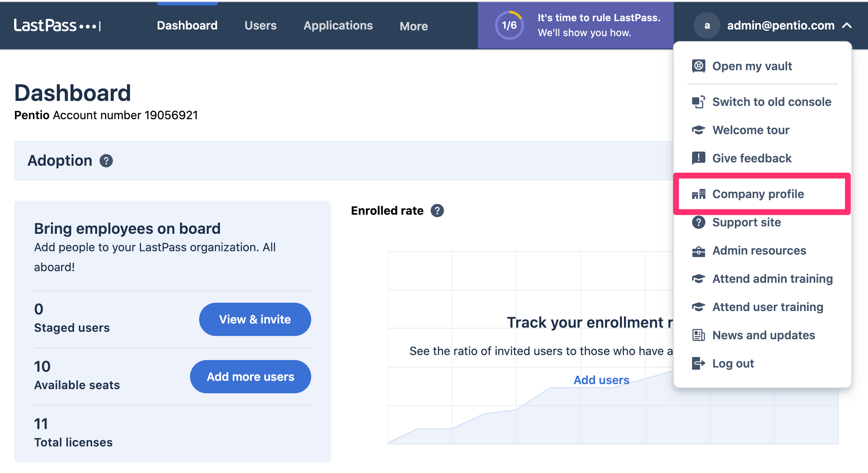Click the 1/6 onboarding progress circle
Screen dimensions: 868x473
[510, 25]
